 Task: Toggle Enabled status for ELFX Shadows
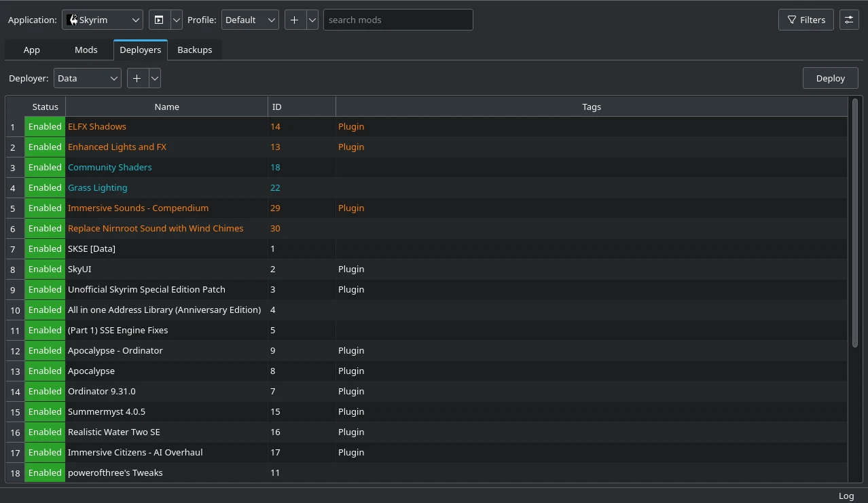(x=45, y=126)
